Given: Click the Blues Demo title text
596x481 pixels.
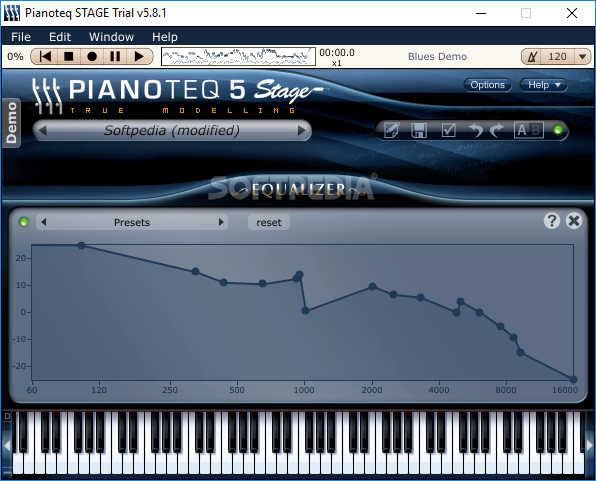Looking at the screenshot, I should coord(437,57).
